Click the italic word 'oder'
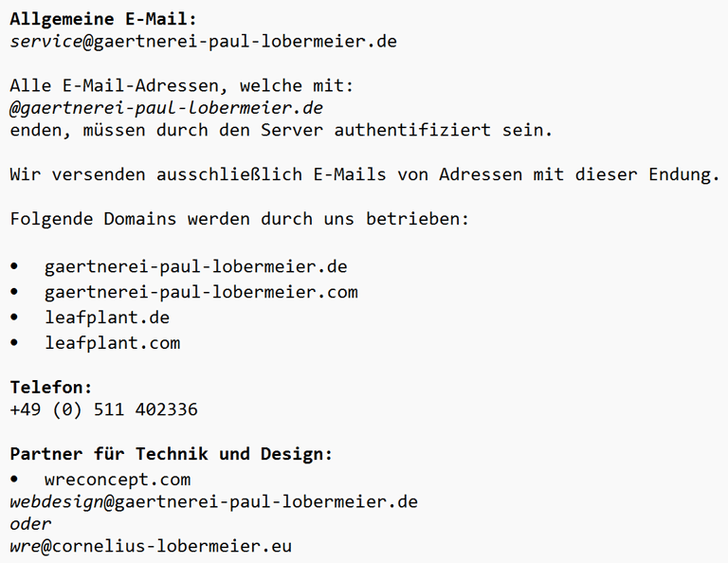Image resolution: width=728 pixels, height=563 pixels. [30, 523]
